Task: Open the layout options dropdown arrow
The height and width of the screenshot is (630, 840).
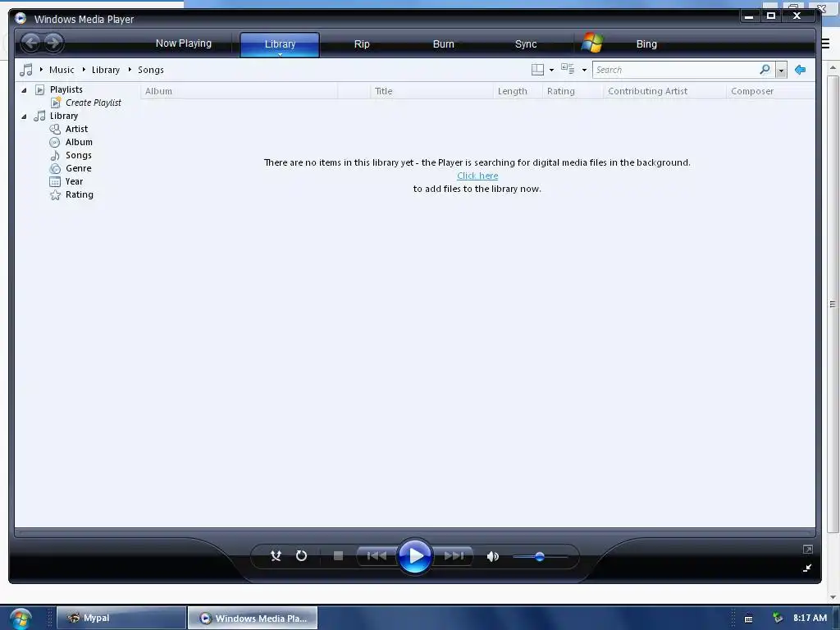Action: pos(551,71)
